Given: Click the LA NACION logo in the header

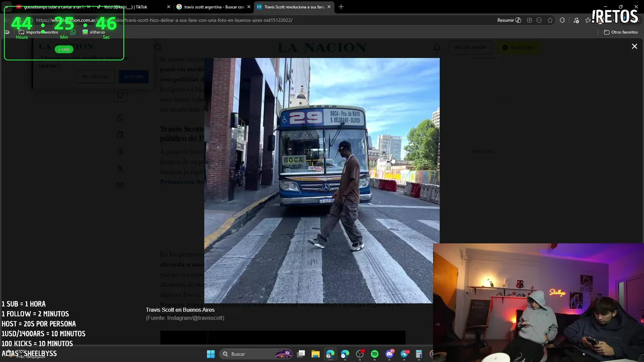Looking at the screenshot, I should tap(322, 47).
